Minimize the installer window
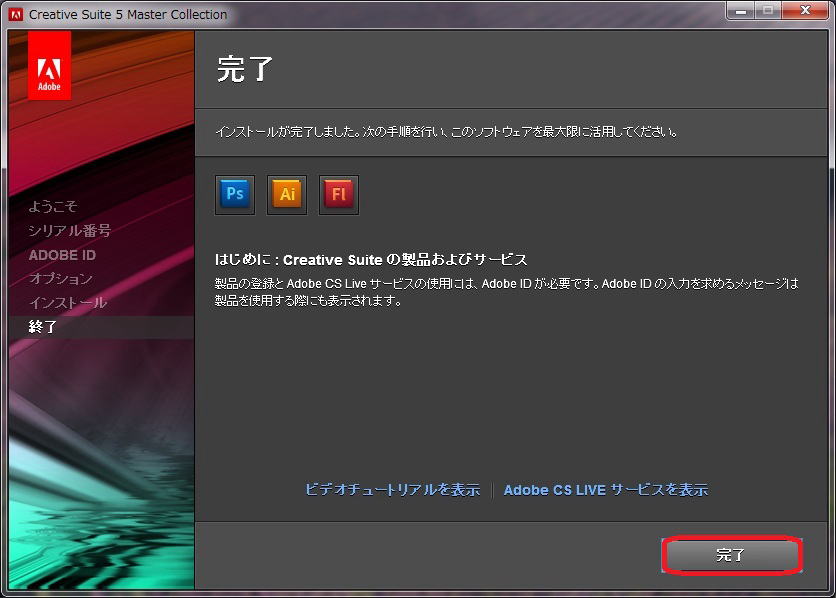Screen dimensions: 836x598 coord(741,10)
